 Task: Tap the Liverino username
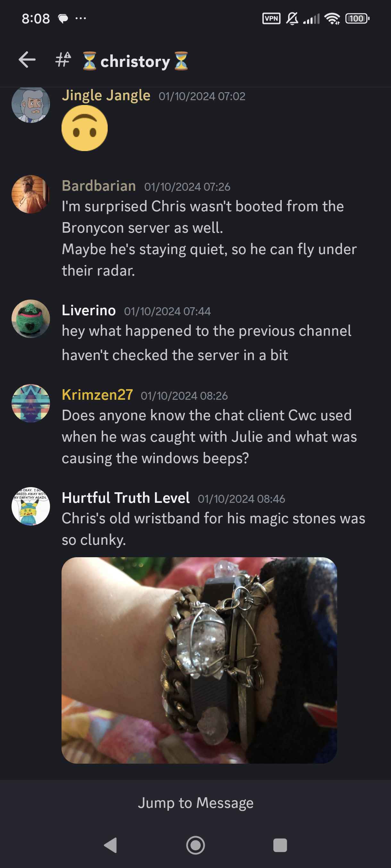tap(89, 310)
